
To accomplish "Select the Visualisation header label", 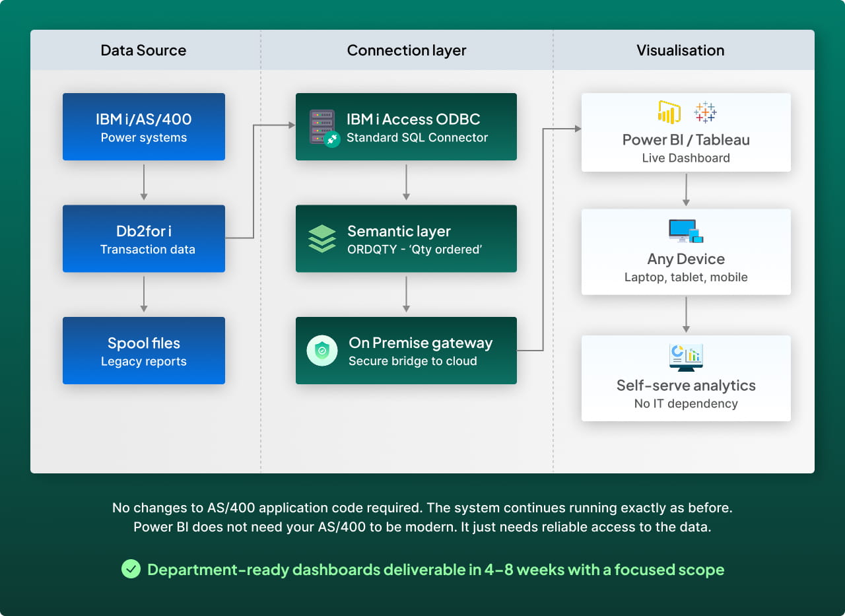I will click(681, 50).
